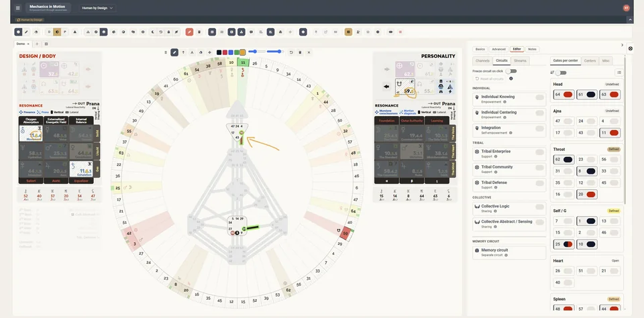Image resolution: width=644 pixels, height=318 pixels.
Task: Click the left arrow beside the Personality tiles
Action: (x=386, y=87)
